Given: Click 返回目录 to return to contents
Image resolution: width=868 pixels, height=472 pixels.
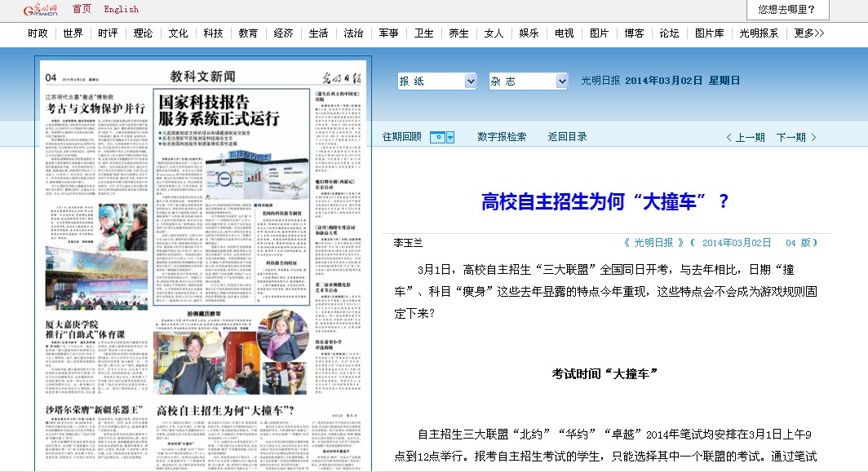Looking at the screenshot, I should click(567, 137).
